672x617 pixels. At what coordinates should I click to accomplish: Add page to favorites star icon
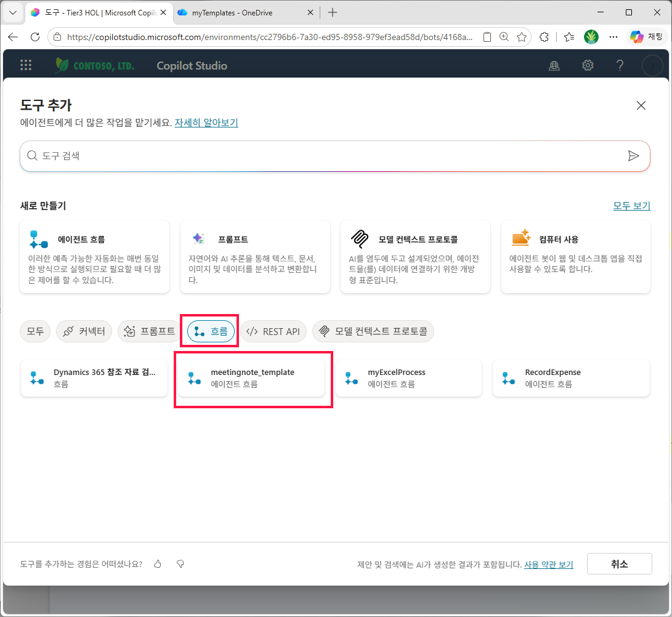tap(521, 38)
